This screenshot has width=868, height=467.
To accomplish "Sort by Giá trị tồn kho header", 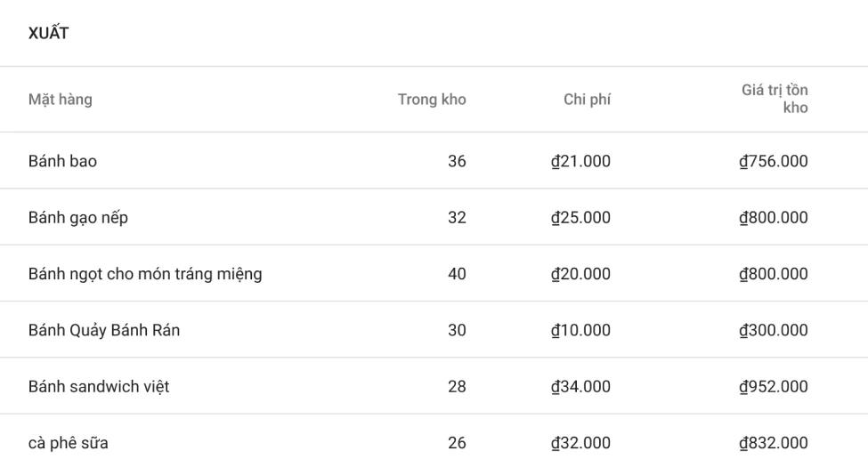I will [775, 99].
